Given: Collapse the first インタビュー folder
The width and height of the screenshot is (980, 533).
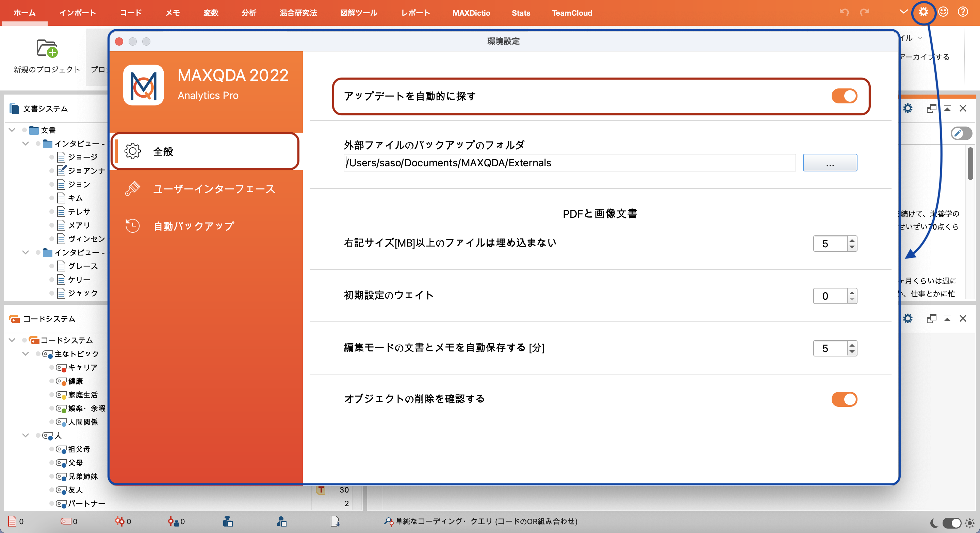Looking at the screenshot, I should tap(26, 144).
